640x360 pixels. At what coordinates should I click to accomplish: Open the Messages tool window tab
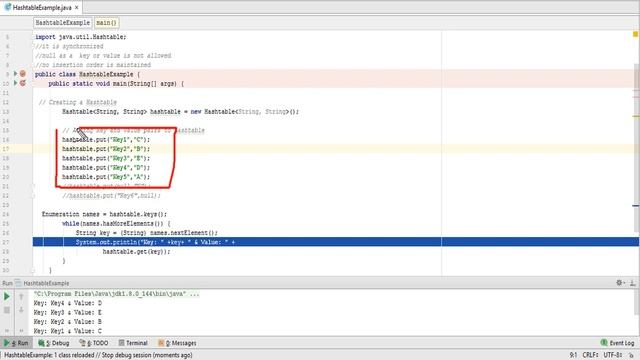coord(177,343)
